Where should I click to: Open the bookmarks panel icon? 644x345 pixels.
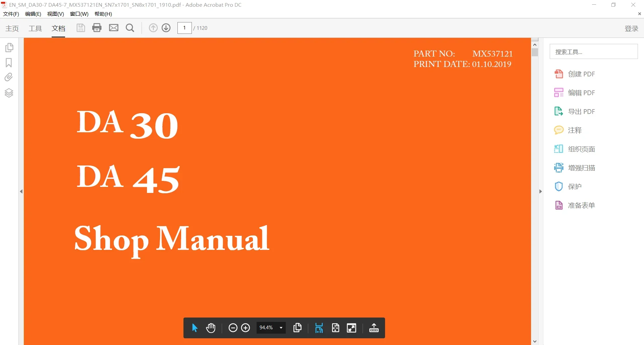tap(9, 63)
